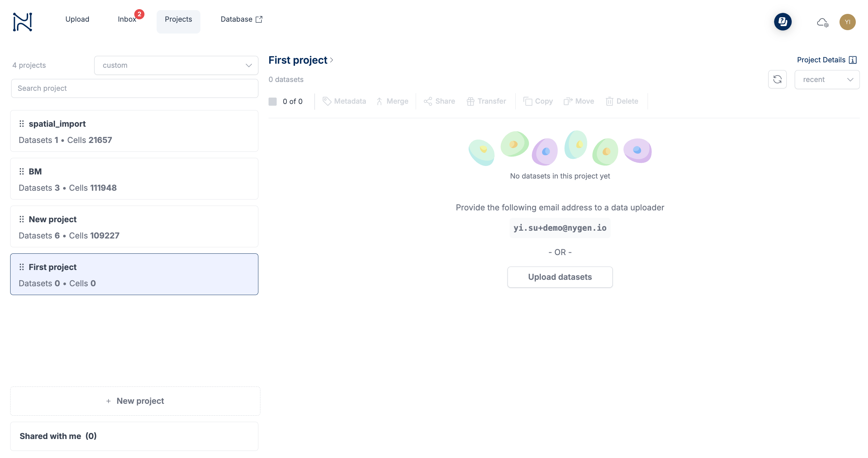This screenshot has width=868, height=458.
Task: Click the Nygen logo icon
Action: pyautogui.click(x=22, y=22)
